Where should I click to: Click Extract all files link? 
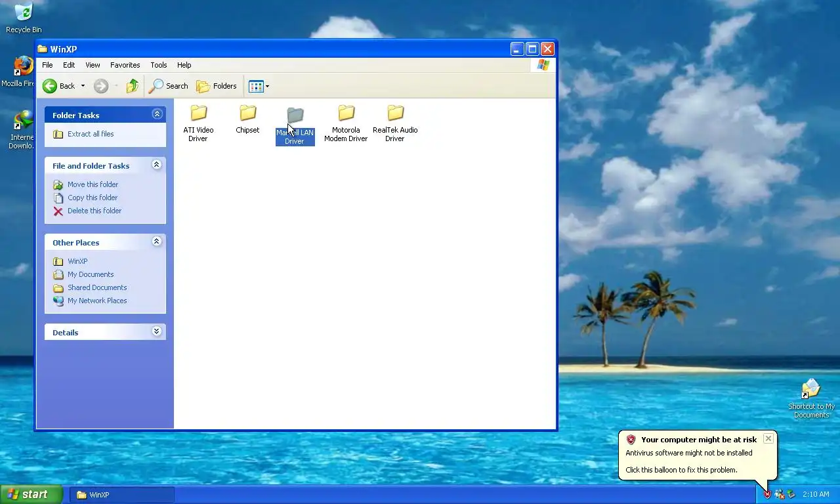(91, 134)
